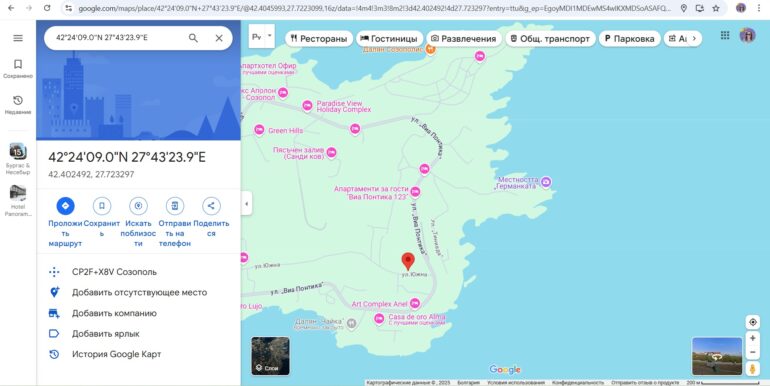Open the browser profile avatar
770x386 pixels.
point(741,8)
